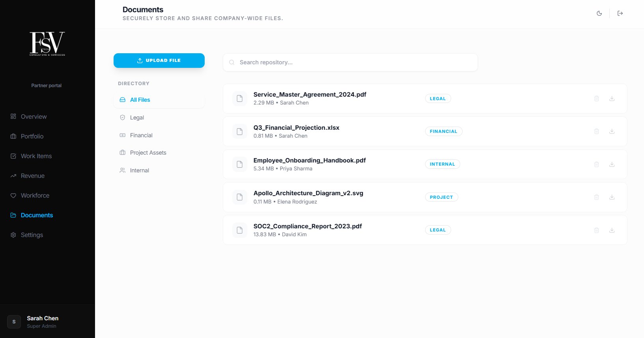Click file icon of Employee_Onboarding_Handbook.pdf
This screenshot has height=338, width=644.
(x=239, y=164)
